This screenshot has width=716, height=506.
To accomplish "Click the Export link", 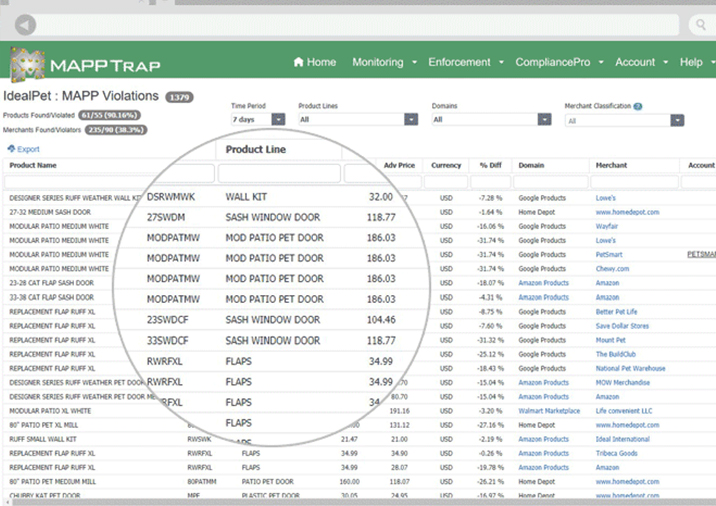I will click(28, 149).
